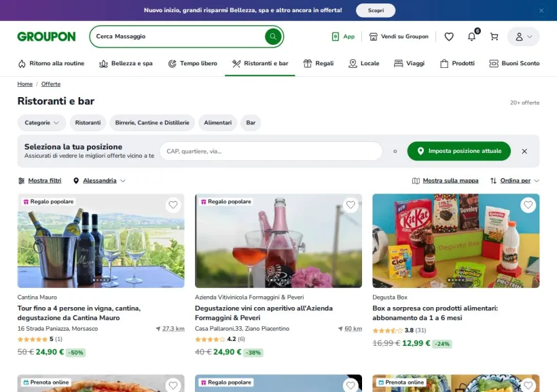Click Imposta posizione attuale button
557x392 pixels.
[459, 151]
